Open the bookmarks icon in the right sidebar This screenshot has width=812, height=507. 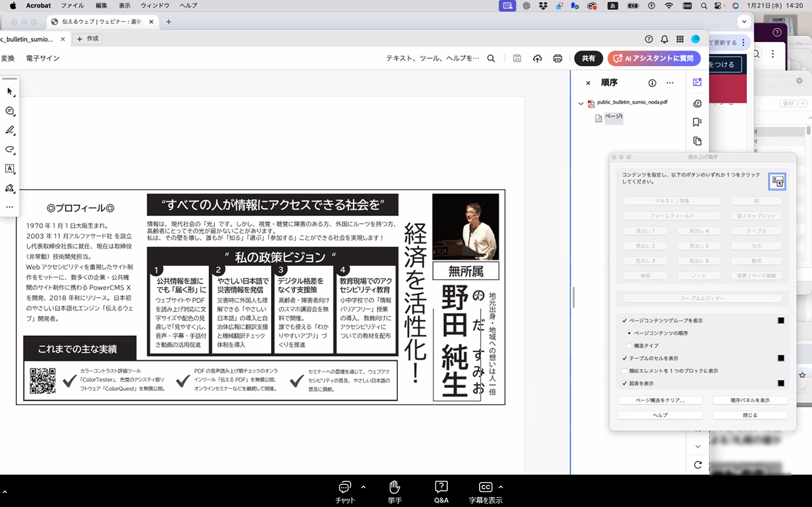coord(697,123)
